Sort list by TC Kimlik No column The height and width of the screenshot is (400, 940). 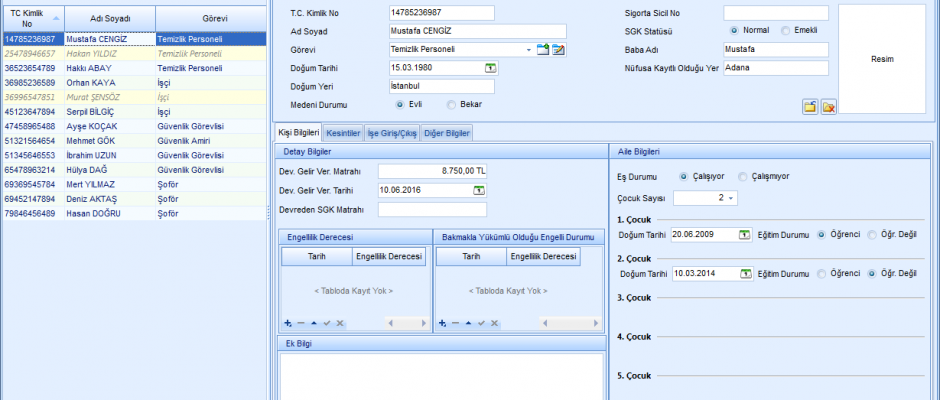click(32, 18)
